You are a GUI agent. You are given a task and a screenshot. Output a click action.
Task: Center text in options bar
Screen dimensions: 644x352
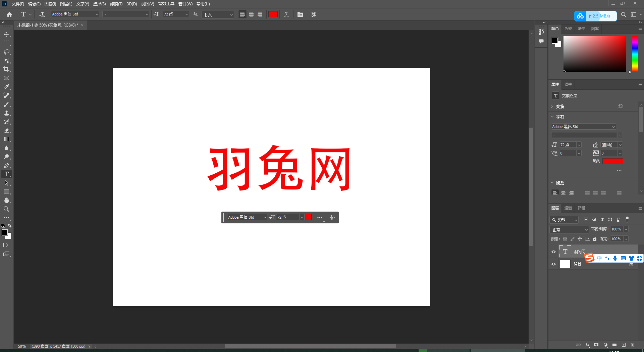(251, 14)
